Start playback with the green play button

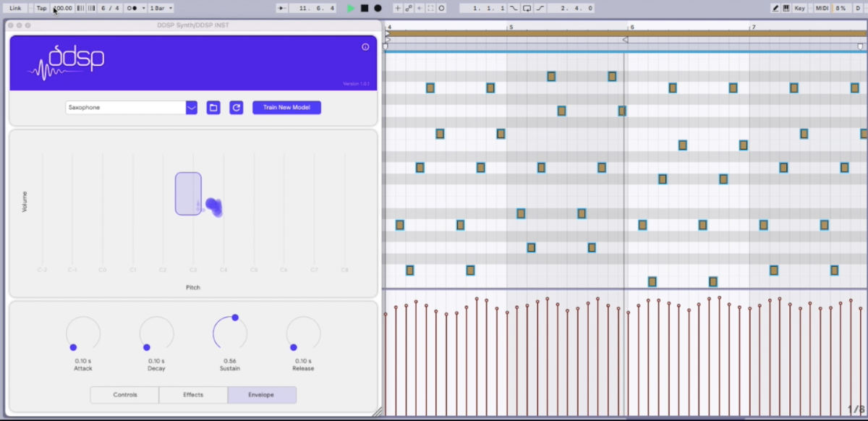351,8
